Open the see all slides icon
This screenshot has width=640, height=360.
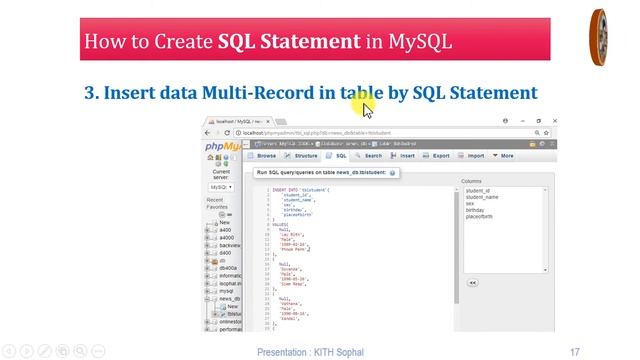62,351
